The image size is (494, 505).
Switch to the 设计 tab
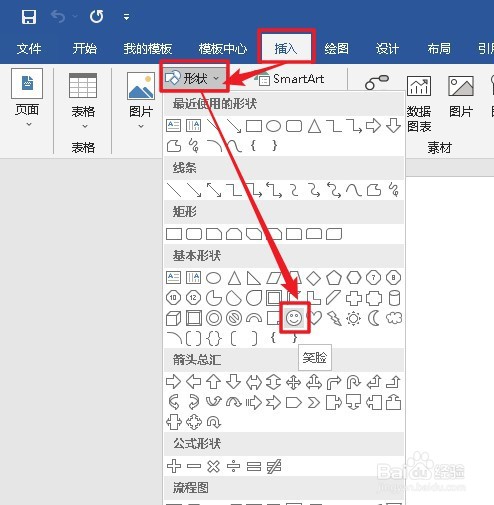tap(387, 49)
